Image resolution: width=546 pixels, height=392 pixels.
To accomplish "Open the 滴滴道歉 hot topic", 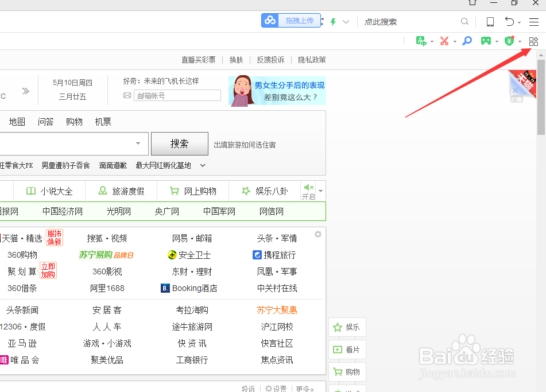I will point(113,165).
